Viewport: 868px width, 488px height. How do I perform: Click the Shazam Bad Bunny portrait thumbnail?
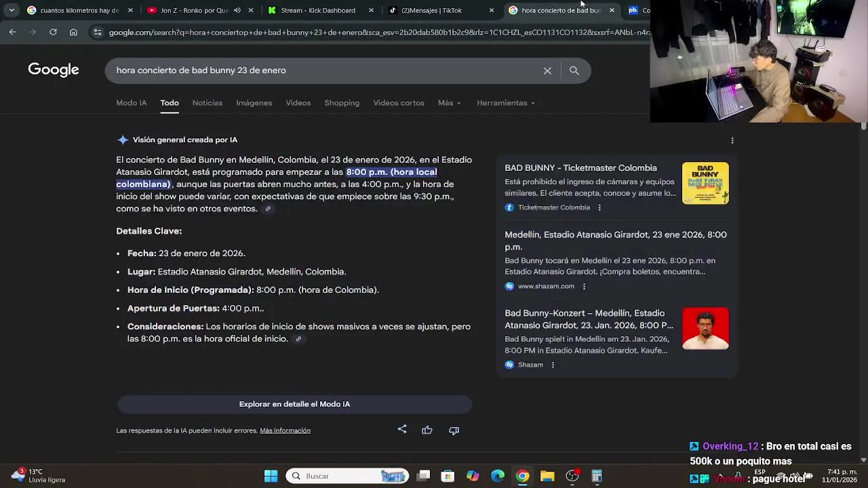705,329
